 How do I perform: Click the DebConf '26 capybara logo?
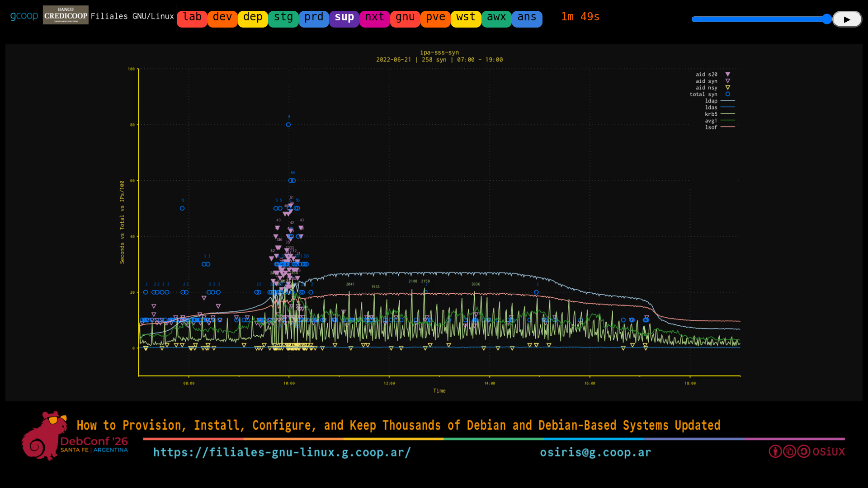coord(75,436)
